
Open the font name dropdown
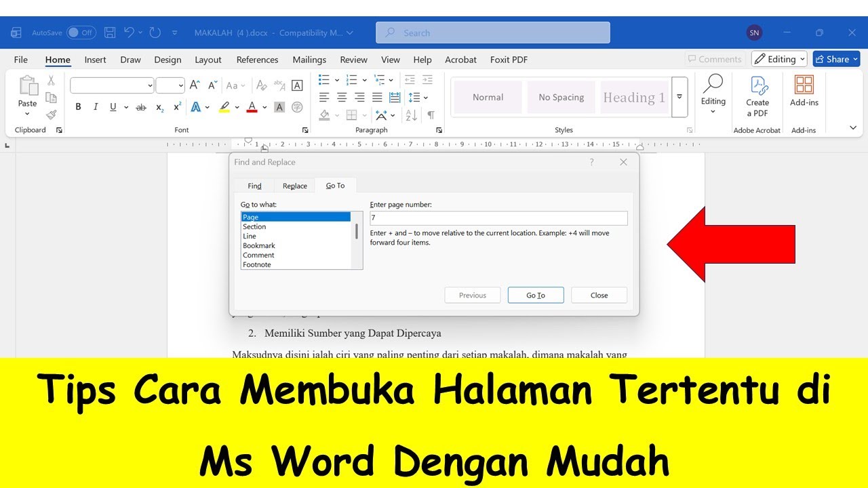pos(150,85)
